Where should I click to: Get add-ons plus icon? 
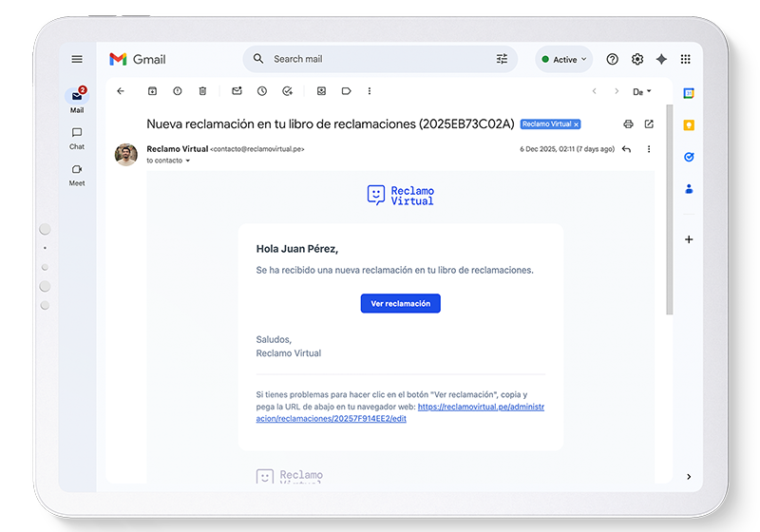(x=689, y=239)
